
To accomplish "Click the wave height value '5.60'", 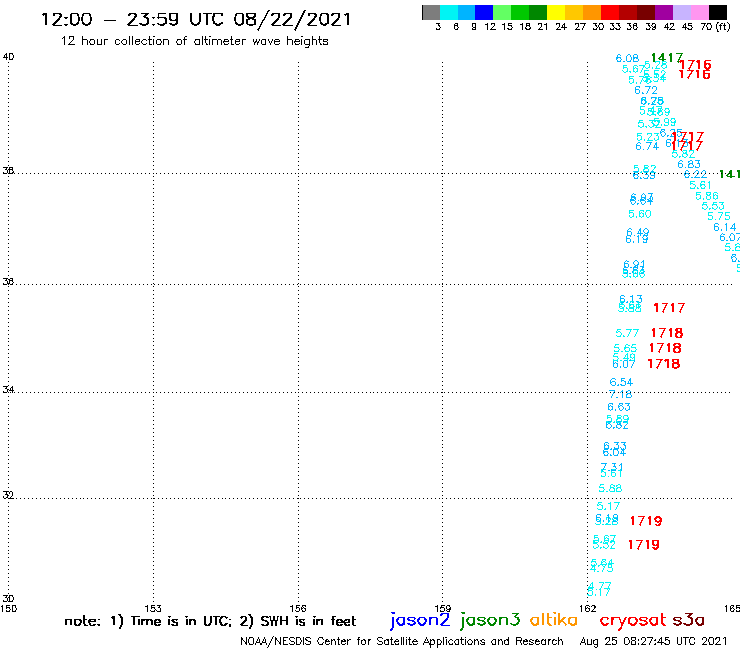I will (x=639, y=214).
